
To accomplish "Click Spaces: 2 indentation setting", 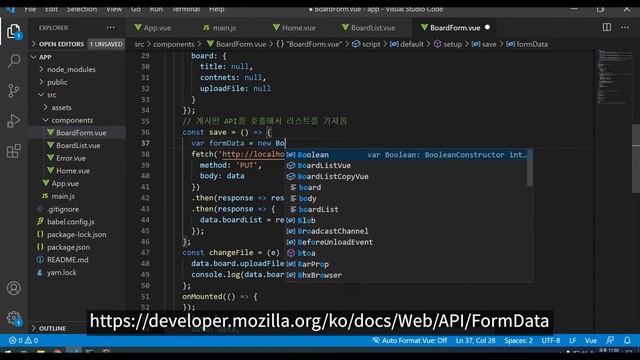I will point(518,340).
